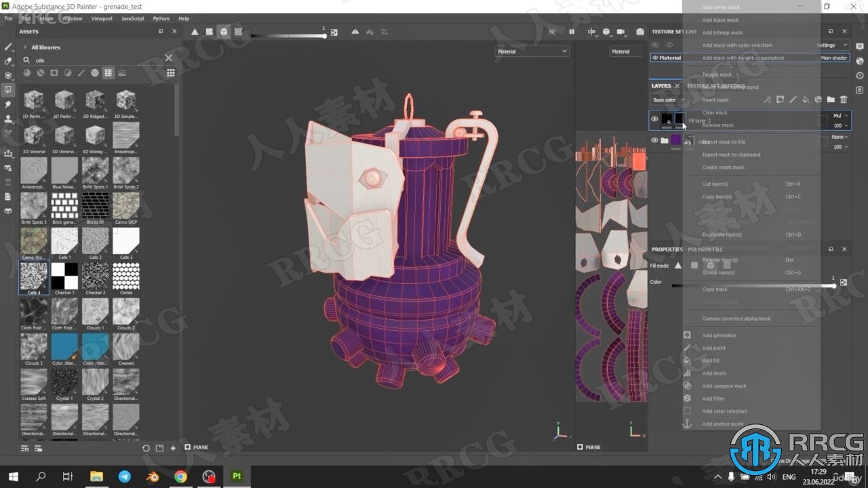Choose mesh fill mode in top toolbar
This screenshot has width=868, height=488.
[224, 32]
